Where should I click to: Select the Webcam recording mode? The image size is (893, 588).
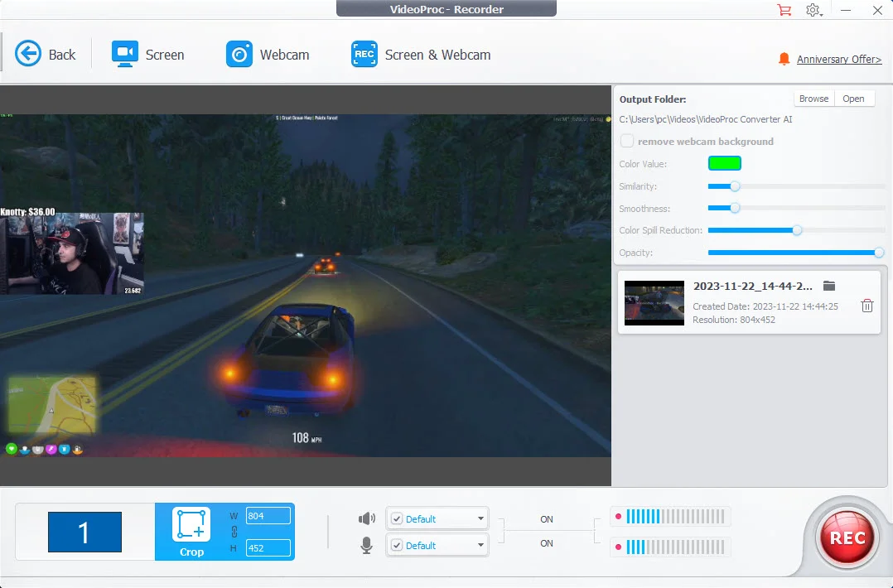click(268, 54)
